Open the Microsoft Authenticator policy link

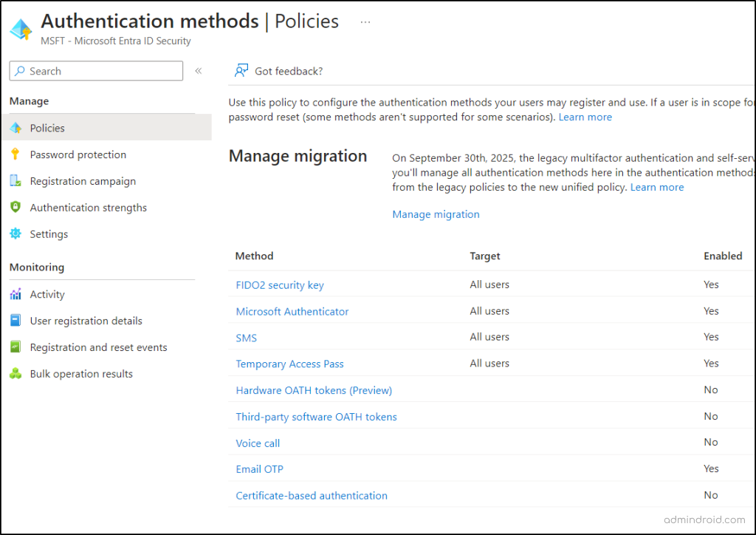point(292,311)
